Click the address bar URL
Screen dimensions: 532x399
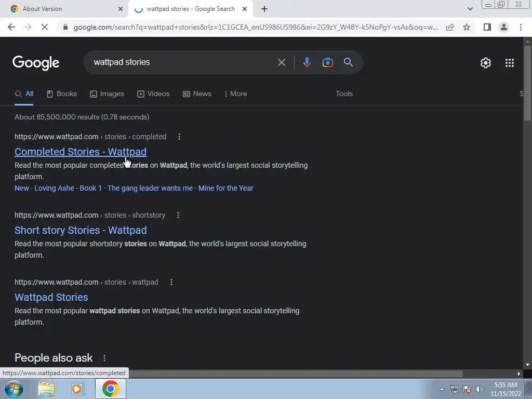tap(256, 27)
